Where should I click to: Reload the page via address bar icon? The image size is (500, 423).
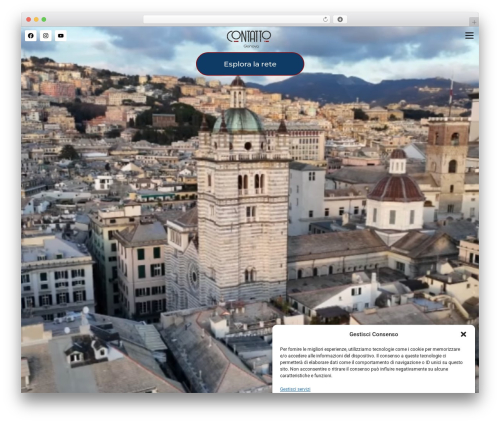(x=325, y=19)
